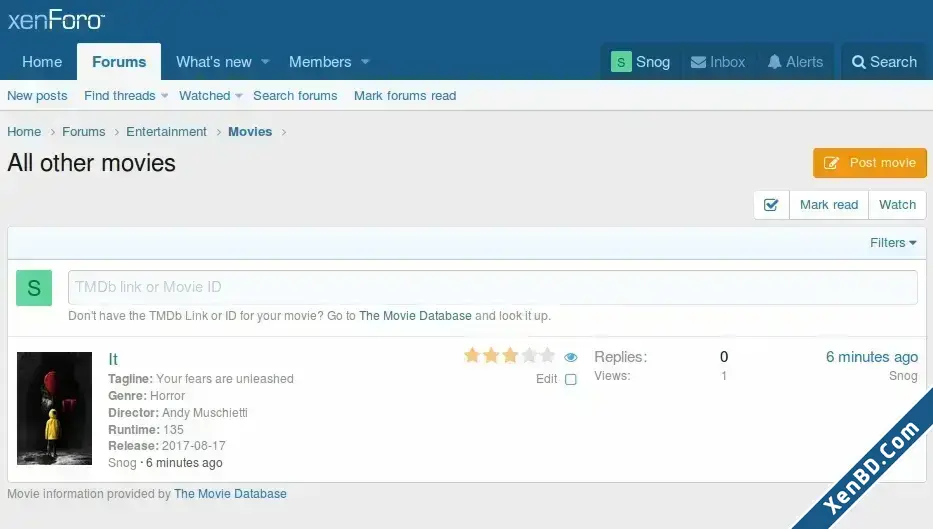Focus the TMDb link or Movie ID field
933x529 pixels.
[x=493, y=287]
